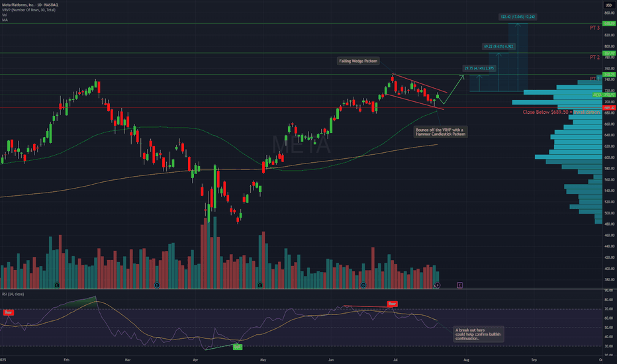
Task: Click the green current price tag near 715
Action: 609,95
